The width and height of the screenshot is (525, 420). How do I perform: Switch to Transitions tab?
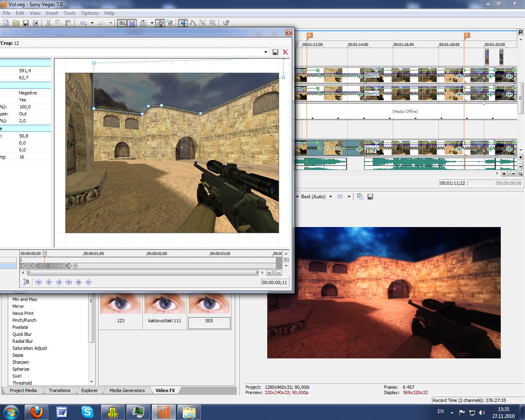click(x=60, y=390)
